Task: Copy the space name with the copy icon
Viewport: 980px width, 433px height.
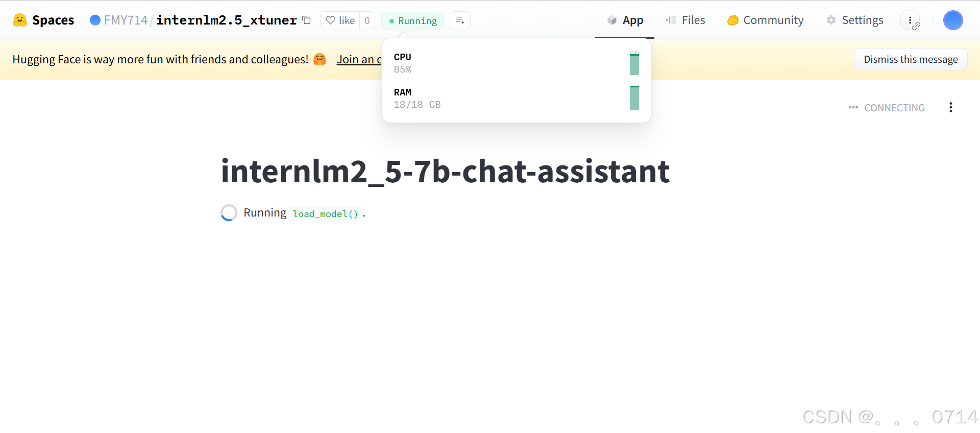Action: [x=307, y=20]
